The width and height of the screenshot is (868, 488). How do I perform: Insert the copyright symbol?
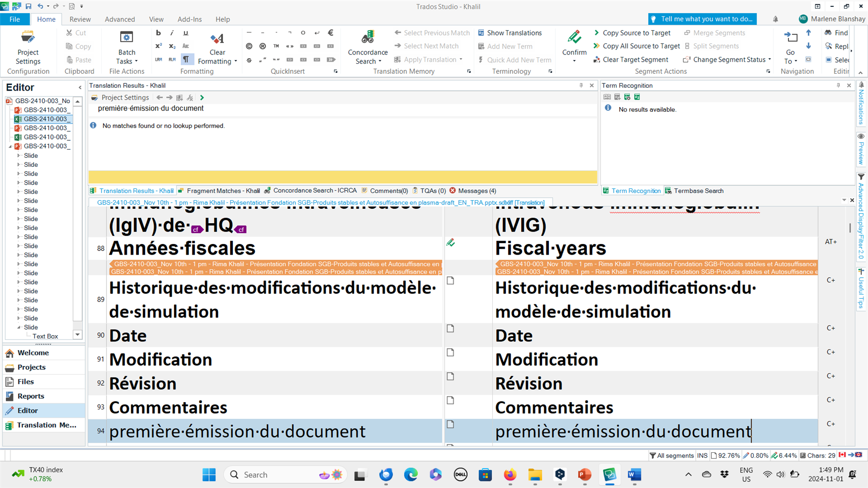click(249, 46)
